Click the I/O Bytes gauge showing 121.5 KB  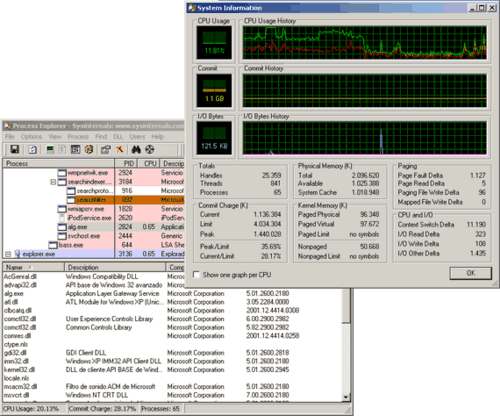(214, 138)
